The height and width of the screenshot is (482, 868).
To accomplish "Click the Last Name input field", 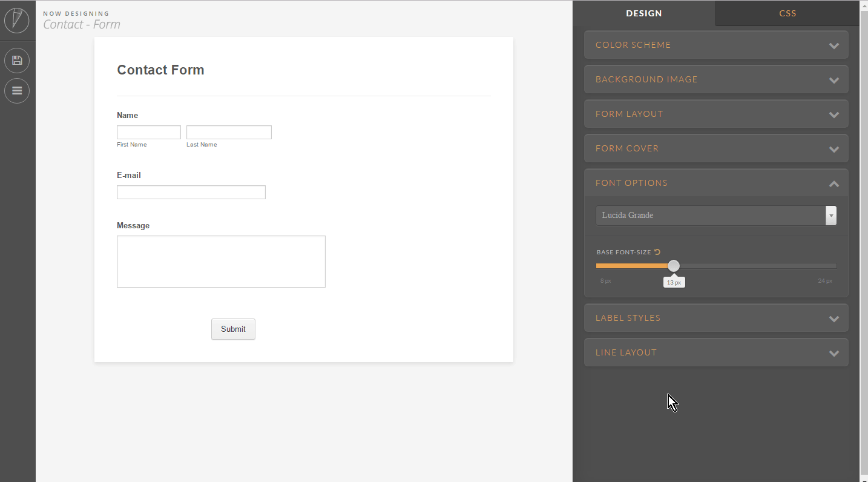I will coord(229,132).
